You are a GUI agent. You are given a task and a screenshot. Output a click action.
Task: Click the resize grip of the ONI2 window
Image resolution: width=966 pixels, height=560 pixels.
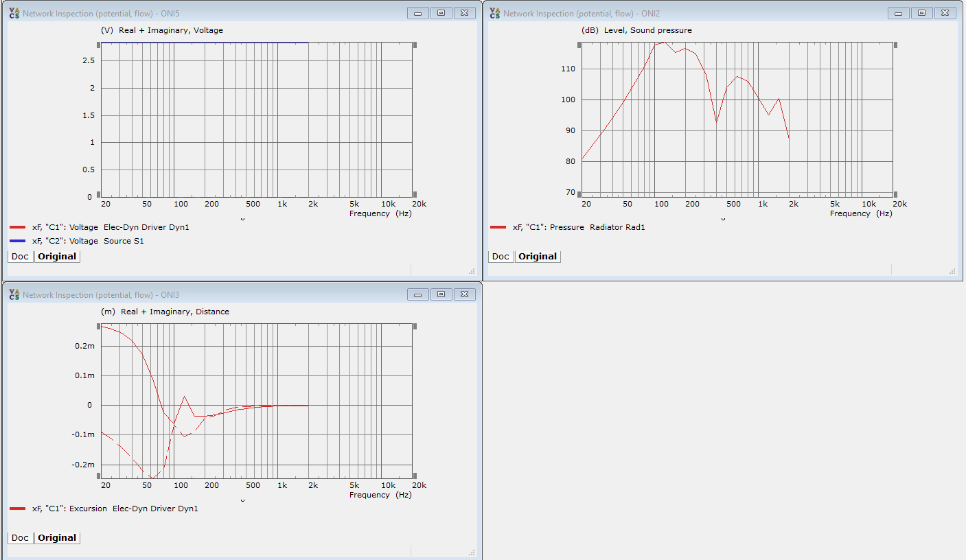click(x=952, y=271)
